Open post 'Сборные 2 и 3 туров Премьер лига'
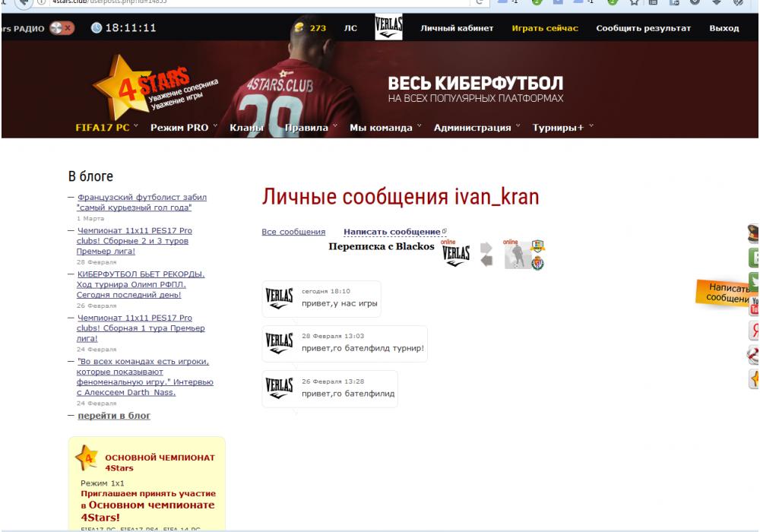This screenshot has width=760, height=532. 135,241
